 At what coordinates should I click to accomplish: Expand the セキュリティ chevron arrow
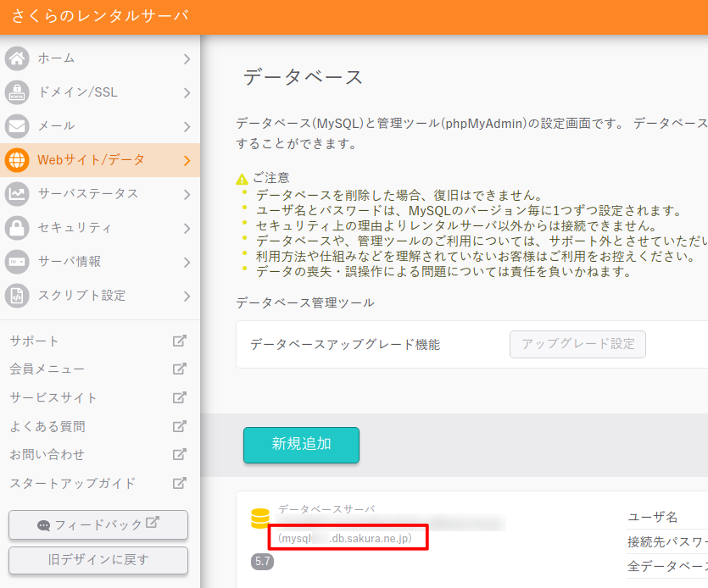tap(187, 229)
